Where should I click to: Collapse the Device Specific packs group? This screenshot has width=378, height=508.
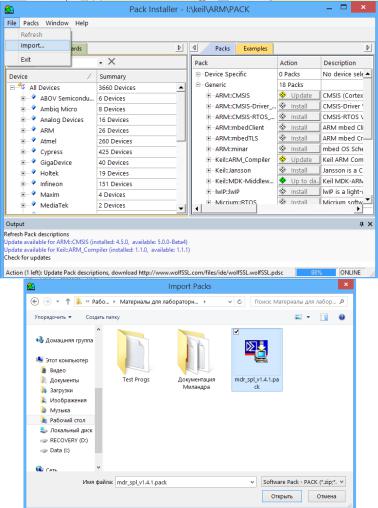(x=198, y=74)
